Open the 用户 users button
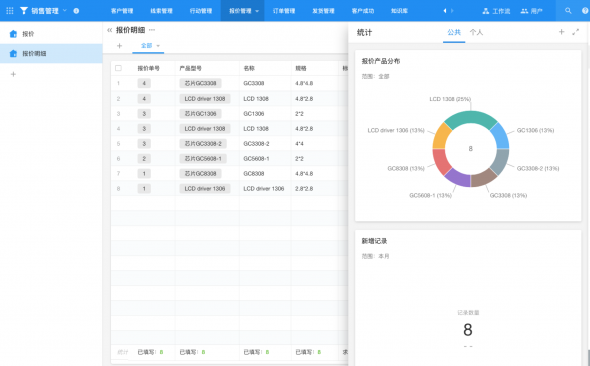The image size is (590, 366). tap(531, 11)
